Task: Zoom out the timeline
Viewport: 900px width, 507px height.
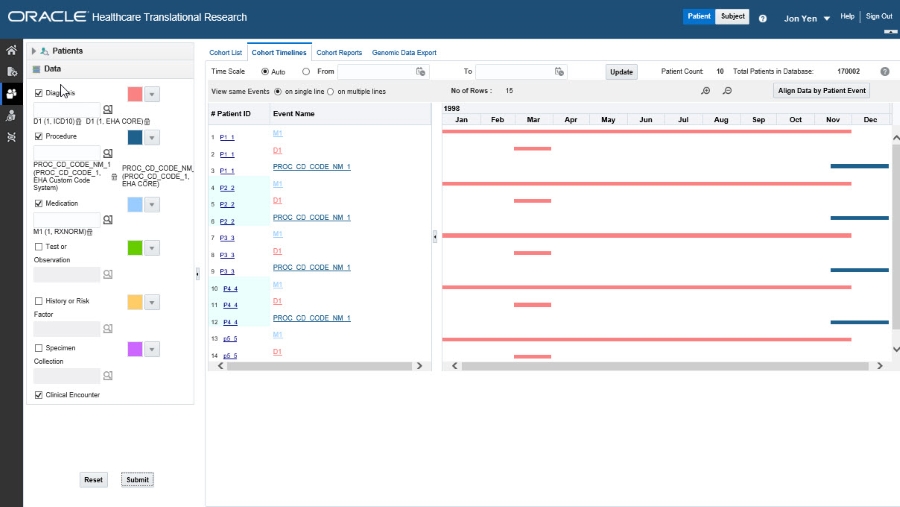Action: pyautogui.click(x=727, y=91)
